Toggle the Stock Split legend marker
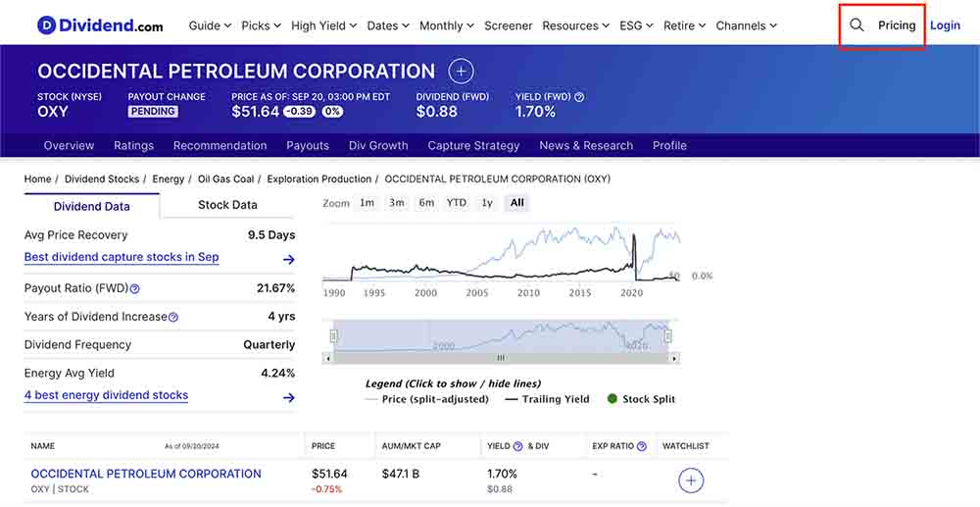Viewport: 980px width, 507px height. [x=641, y=399]
